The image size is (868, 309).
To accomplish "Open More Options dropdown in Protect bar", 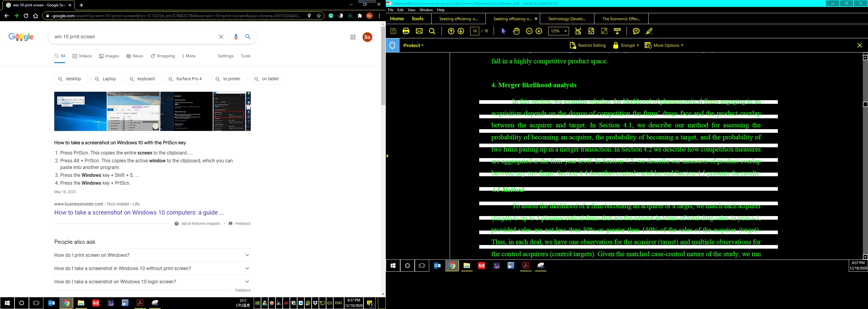I will pos(664,45).
